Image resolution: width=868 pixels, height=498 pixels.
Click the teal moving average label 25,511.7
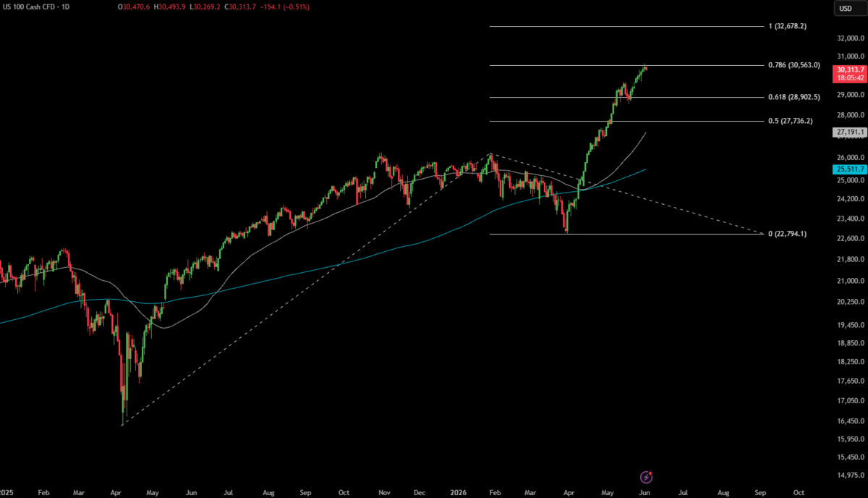[848, 169]
